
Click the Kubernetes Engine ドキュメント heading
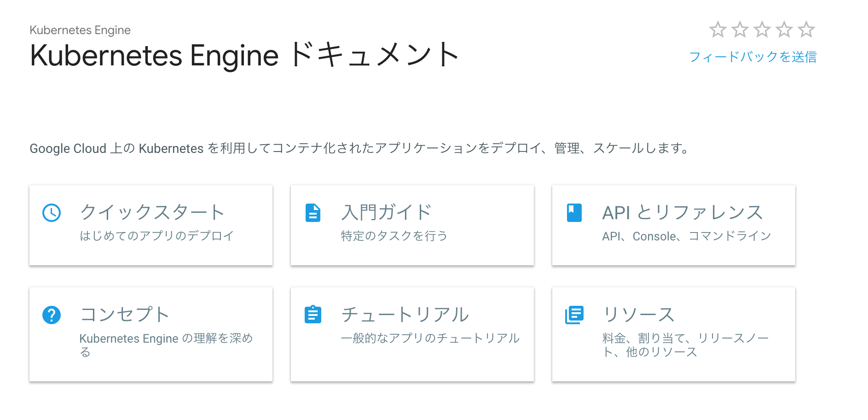pos(245,55)
